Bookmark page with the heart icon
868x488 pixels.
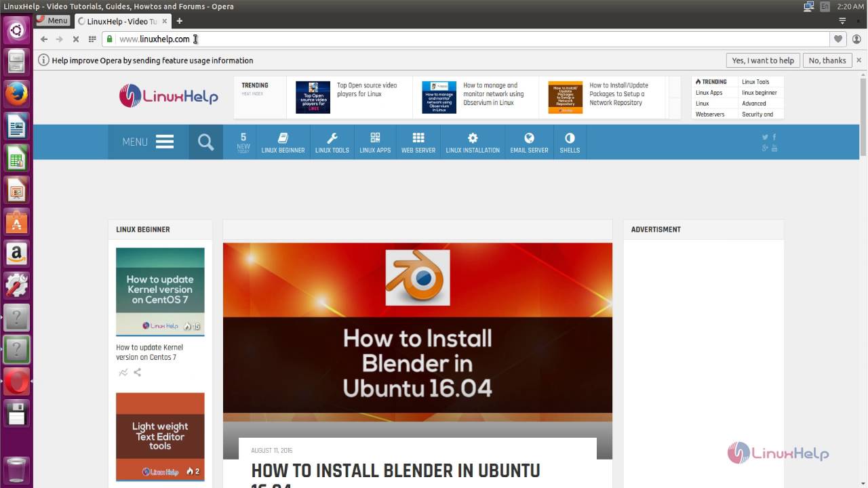point(838,39)
